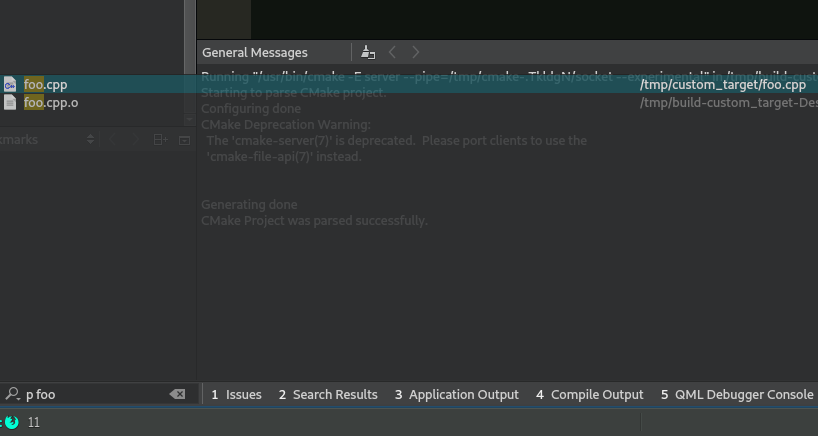
Task: Click the foo.cpp C++ file icon
Action: pyautogui.click(x=10, y=85)
